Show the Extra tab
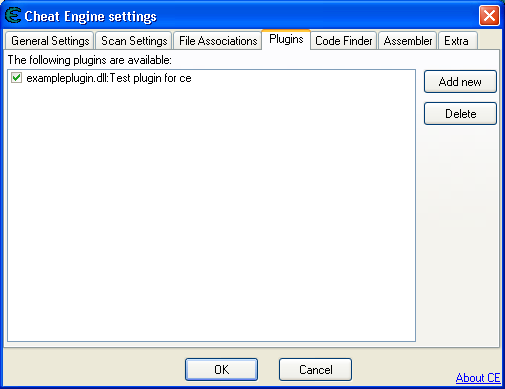505x389 pixels. 457,41
